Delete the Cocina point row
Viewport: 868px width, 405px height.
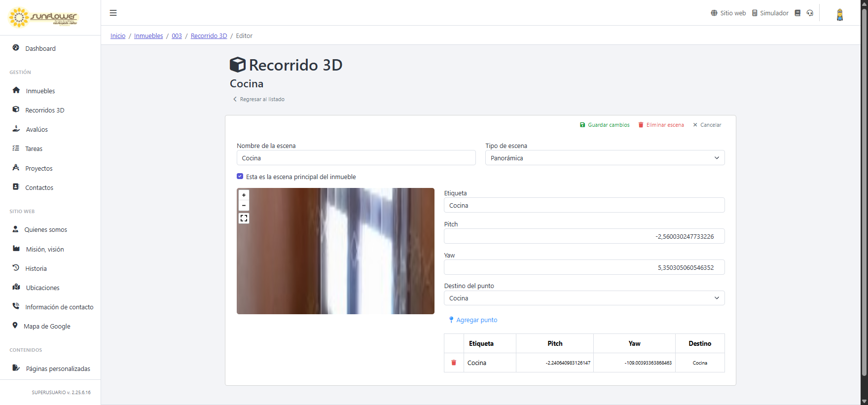(x=454, y=363)
